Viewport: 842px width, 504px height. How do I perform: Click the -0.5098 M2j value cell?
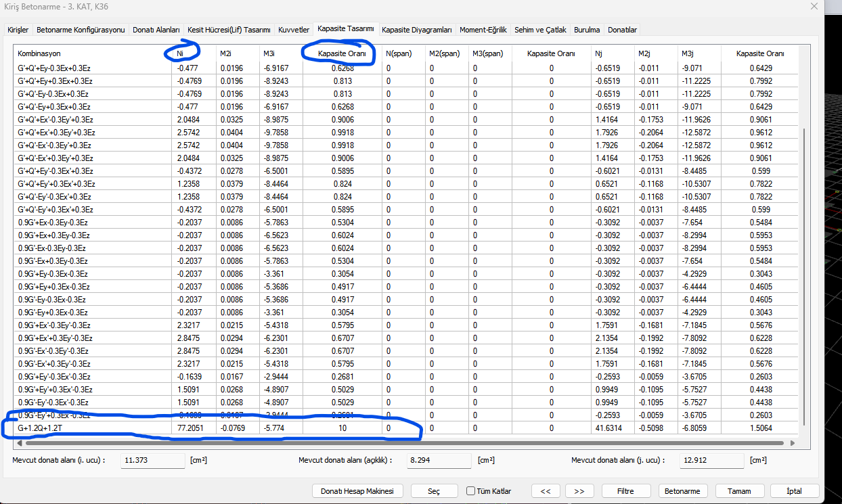656,428
